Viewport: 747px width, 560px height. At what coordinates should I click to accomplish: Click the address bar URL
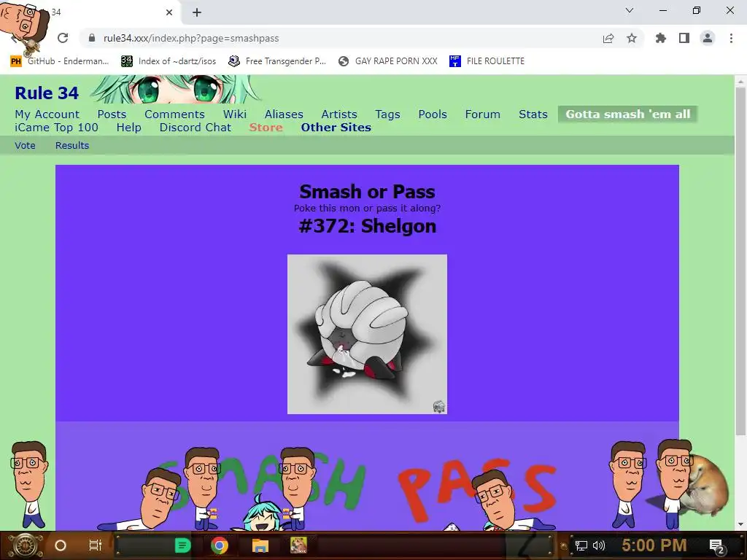coord(191,38)
